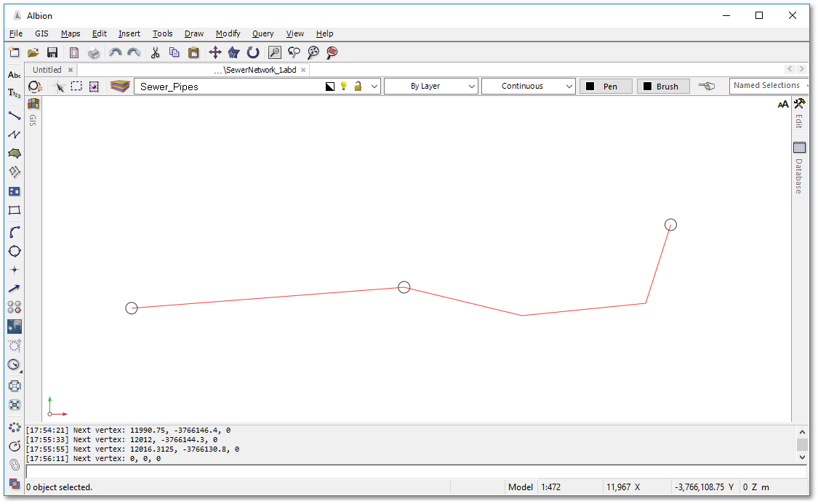Click the clock-like measurement tool
Image resolution: width=818 pixels, height=504 pixels.
click(14, 364)
